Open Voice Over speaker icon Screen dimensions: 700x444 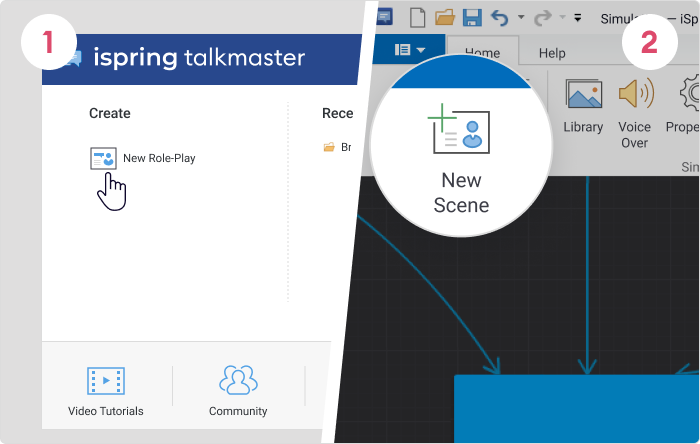636,93
